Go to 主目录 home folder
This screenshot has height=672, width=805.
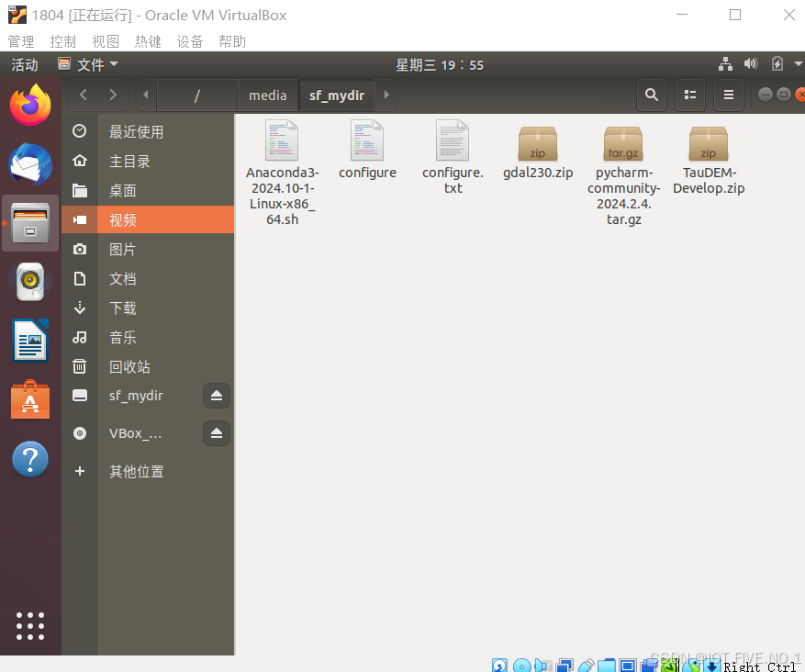click(x=148, y=162)
